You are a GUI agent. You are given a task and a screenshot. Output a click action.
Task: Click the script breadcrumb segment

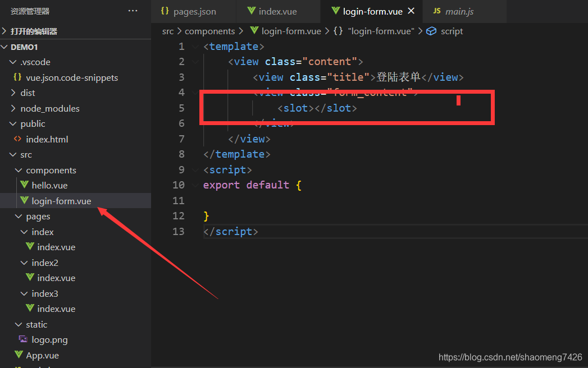coord(452,31)
